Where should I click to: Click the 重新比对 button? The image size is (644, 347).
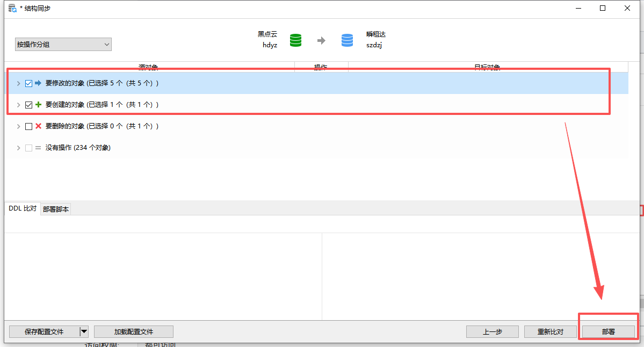[551, 331]
